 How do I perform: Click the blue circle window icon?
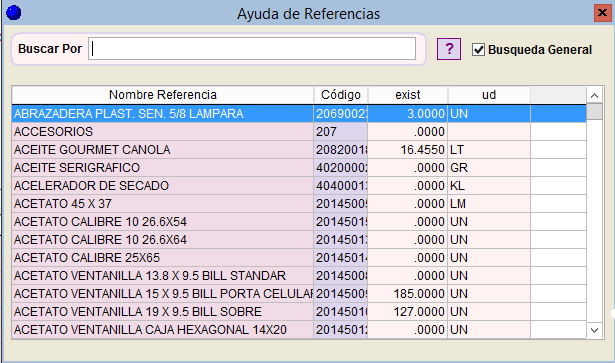click(x=14, y=13)
